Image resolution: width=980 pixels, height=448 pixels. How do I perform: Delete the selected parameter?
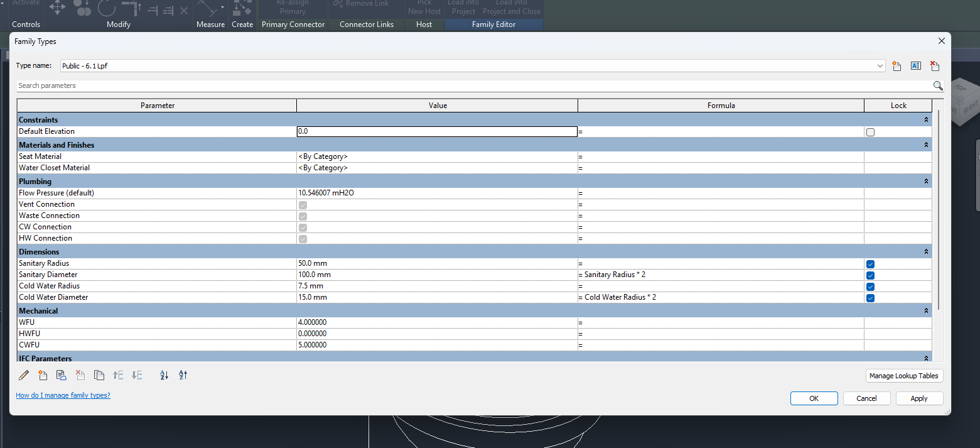coord(80,375)
